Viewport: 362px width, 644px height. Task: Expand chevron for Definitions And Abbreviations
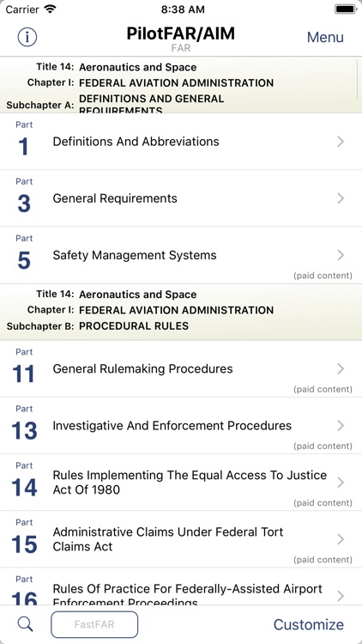[341, 142]
